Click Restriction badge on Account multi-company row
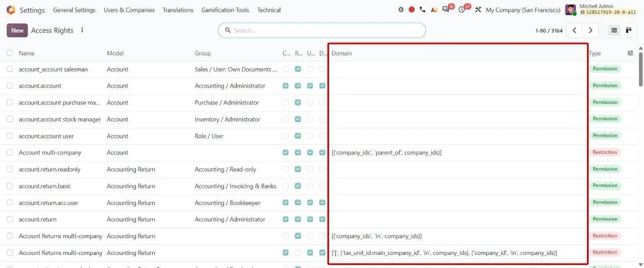Image resolution: width=644 pixels, height=268 pixels. [x=605, y=152]
